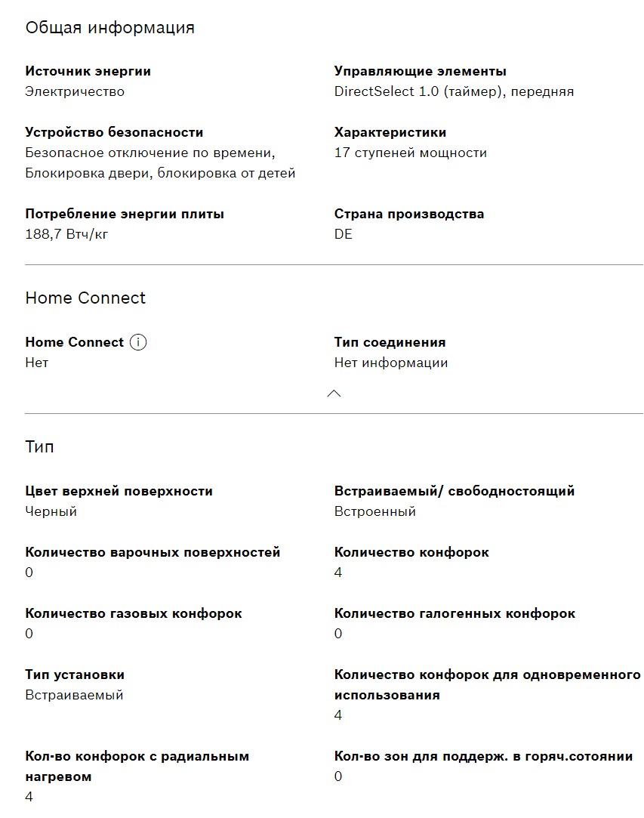Click the "Цвет верхней поверхности" label
The height and width of the screenshot is (818, 644).
[x=119, y=491]
